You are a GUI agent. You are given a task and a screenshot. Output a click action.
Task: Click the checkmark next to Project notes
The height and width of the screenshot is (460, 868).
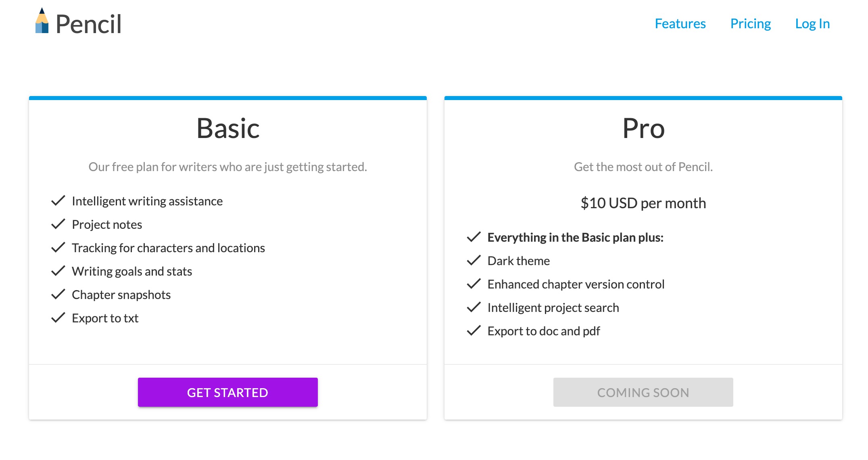coord(58,224)
